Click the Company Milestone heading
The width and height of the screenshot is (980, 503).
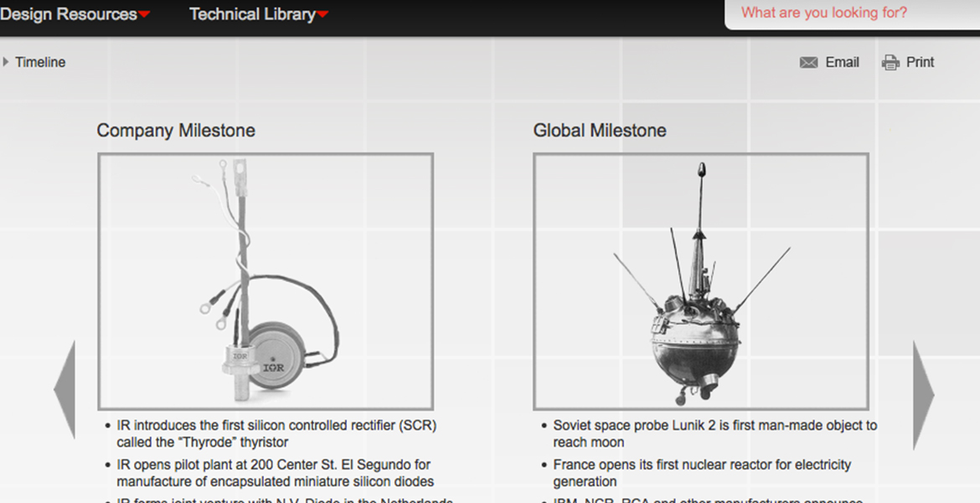coord(176,131)
